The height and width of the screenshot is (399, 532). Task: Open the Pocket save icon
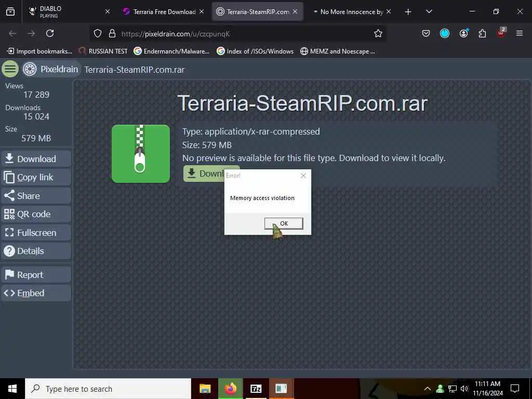pos(426,33)
